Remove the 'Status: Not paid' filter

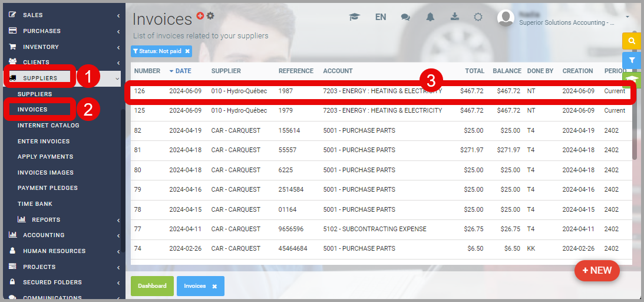click(x=187, y=51)
